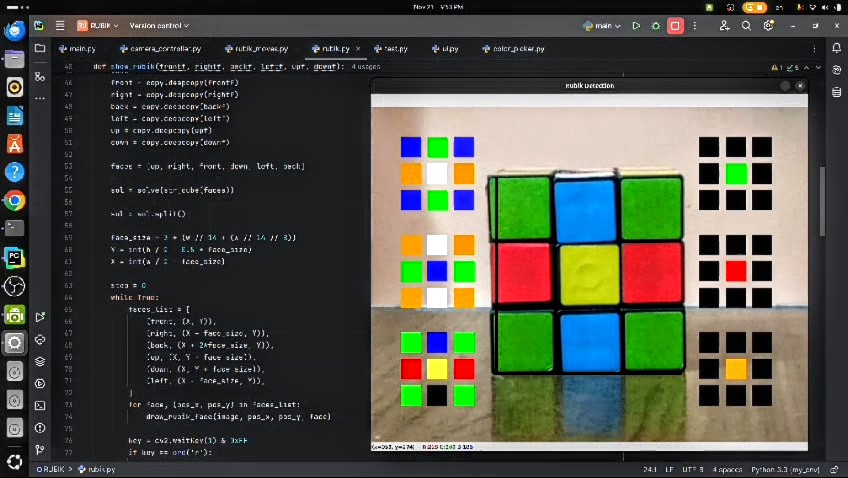Open IDE settings gear in title bar
Image resolution: width=848 pixels, height=478 pixels.
pos(769,26)
